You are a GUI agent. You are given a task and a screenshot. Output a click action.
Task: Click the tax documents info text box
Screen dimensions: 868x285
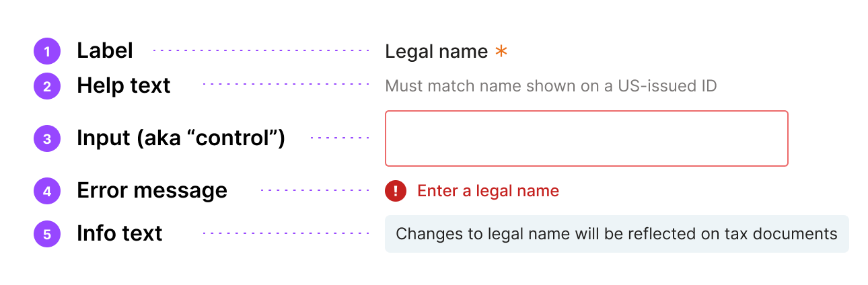616,234
